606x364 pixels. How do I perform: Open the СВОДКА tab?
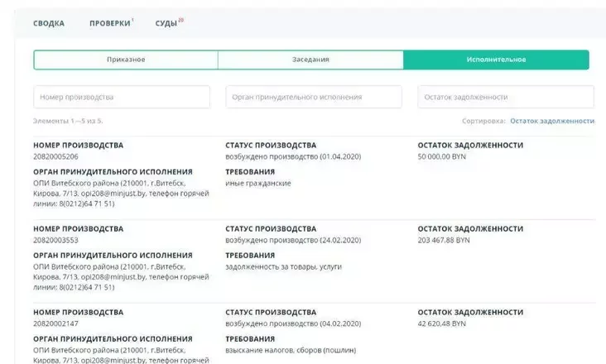point(48,23)
